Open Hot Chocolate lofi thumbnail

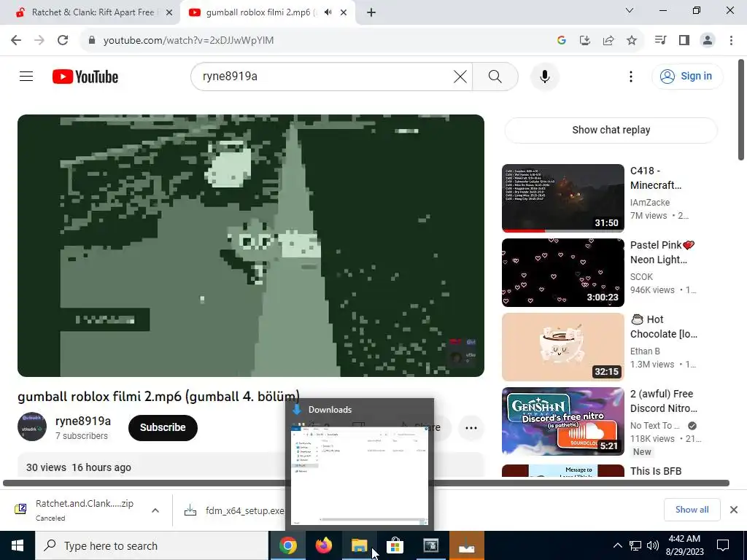[x=562, y=346]
